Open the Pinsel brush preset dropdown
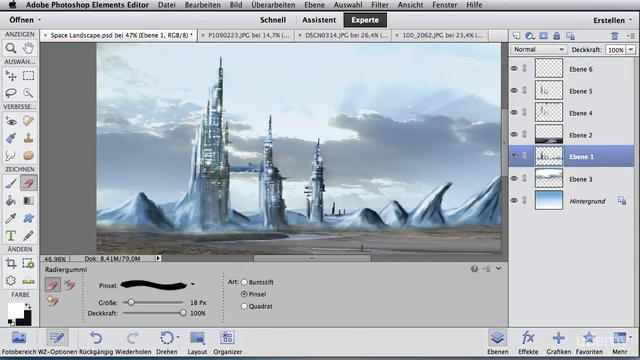Screen dimensions: 640x360 (193, 284)
